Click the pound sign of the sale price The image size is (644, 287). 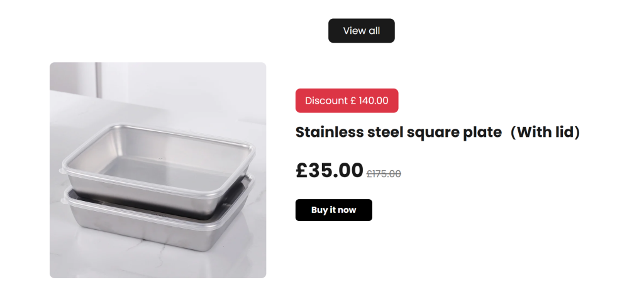[x=301, y=170]
